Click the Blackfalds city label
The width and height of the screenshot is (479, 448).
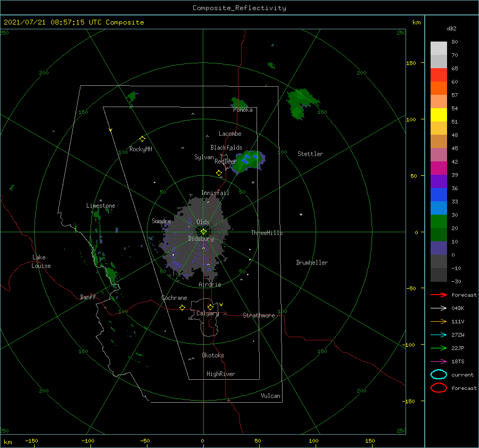tap(226, 148)
